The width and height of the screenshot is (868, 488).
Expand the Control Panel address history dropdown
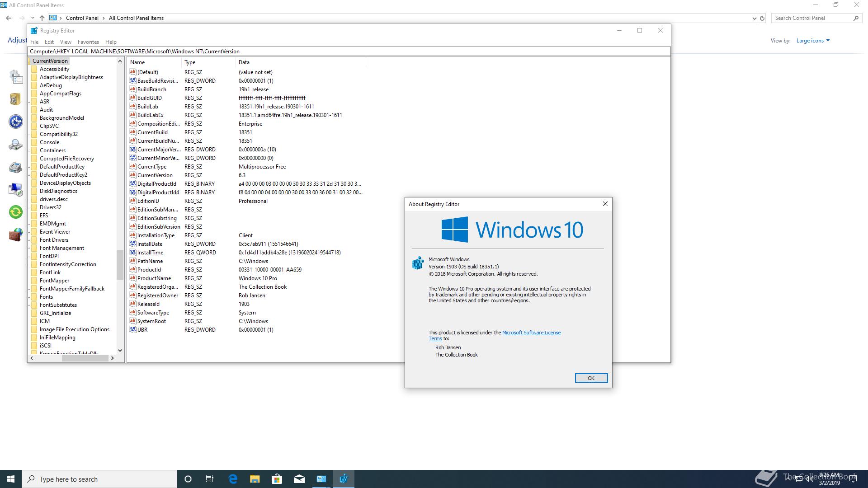(754, 18)
